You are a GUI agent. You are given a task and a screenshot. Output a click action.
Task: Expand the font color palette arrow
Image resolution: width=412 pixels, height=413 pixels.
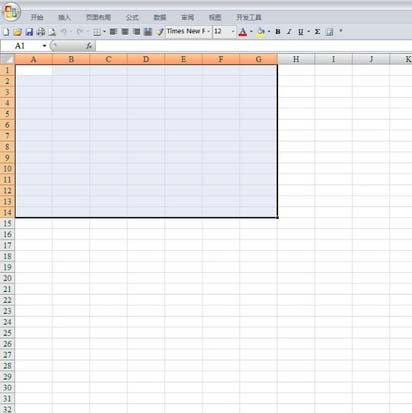coord(251,32)
